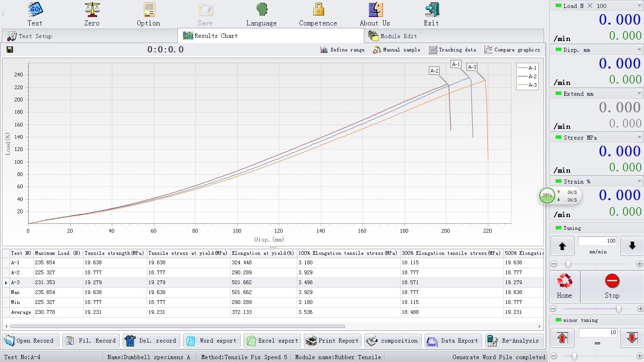Click the Zero balance scale icon
644x362 pixels.
(x=92, y=9)
